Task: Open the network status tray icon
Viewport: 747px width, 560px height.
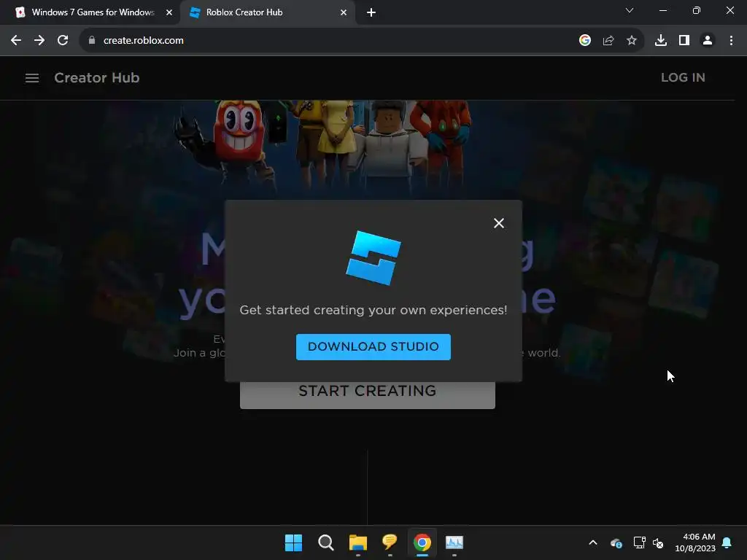Action: [x=639, y=542]
